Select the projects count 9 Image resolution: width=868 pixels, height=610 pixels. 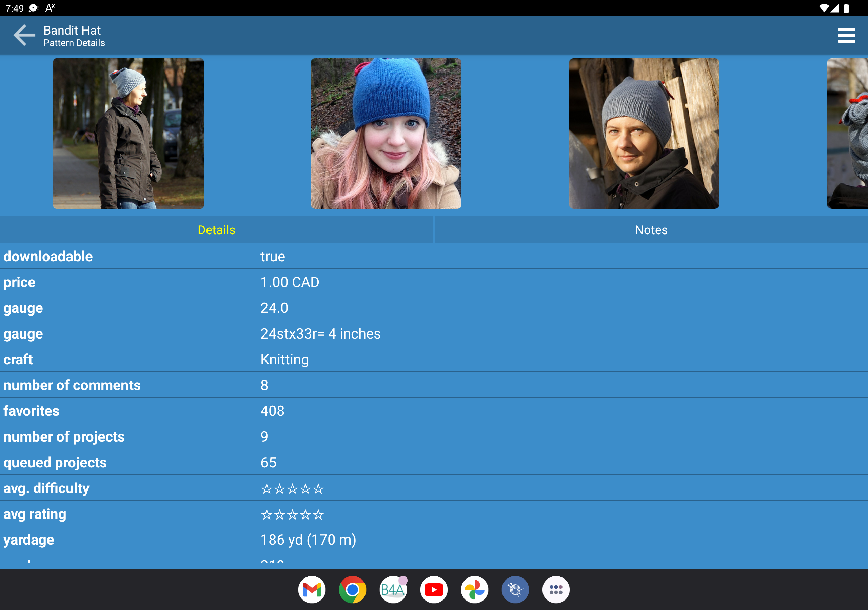point(264,436)
